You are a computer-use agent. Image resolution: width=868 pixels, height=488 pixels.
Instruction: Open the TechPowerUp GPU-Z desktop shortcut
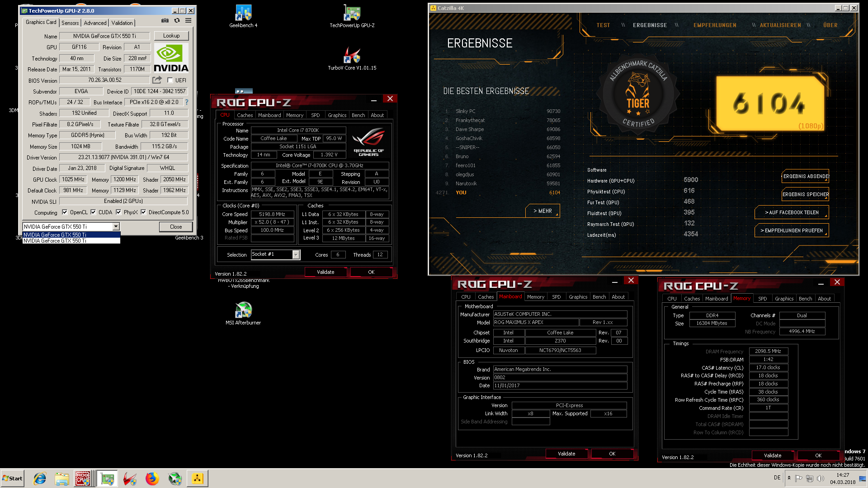tap(352, 17)
